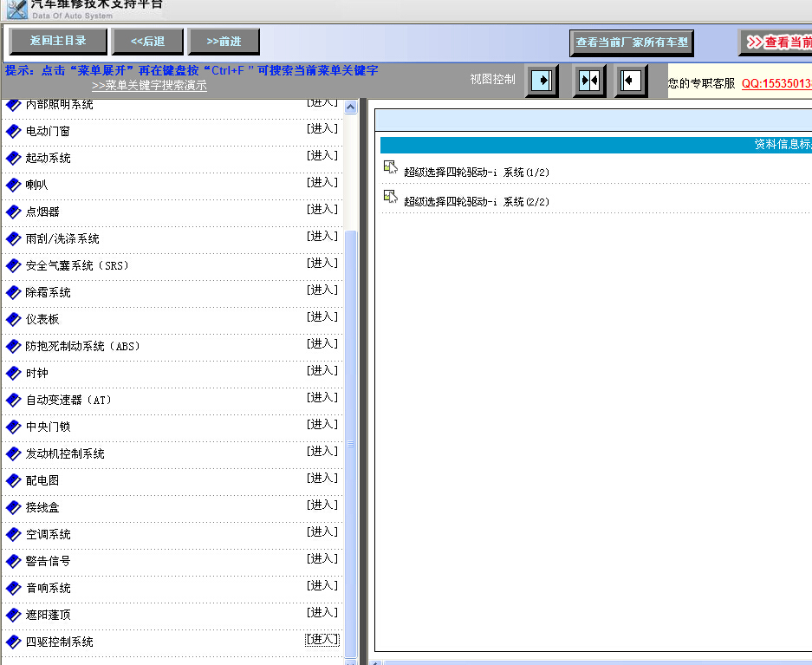Select 时钟 menu item
The image size is (812, 665).
click(36, 374)
